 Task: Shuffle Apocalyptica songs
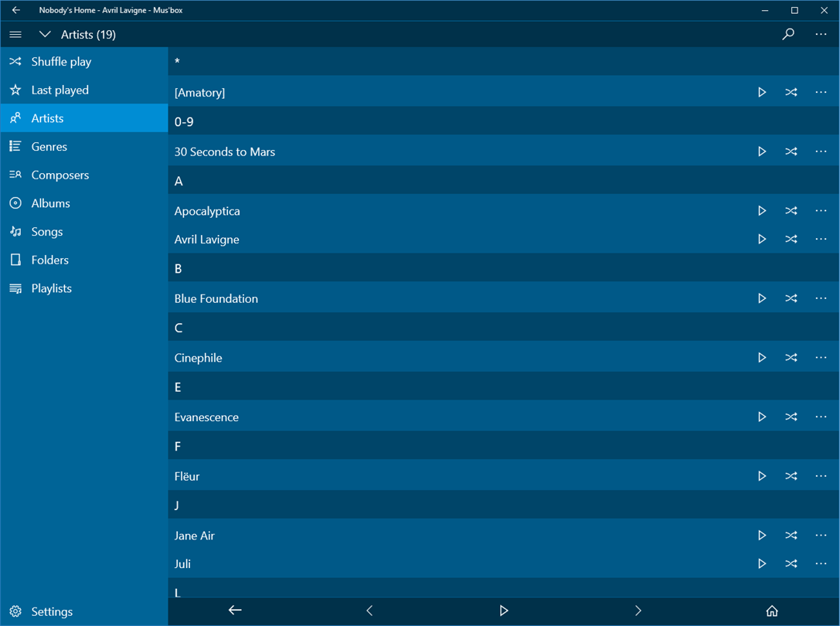pyautogui.click(x=791, y=211)
